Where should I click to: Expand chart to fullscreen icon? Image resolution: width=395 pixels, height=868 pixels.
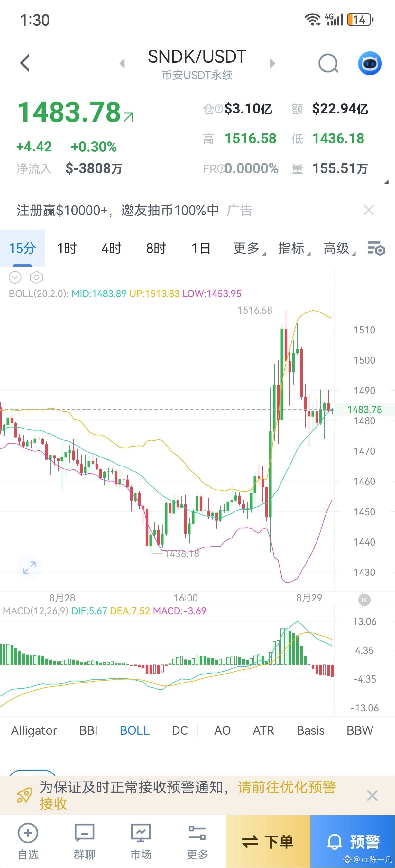(x=29, y=567)
